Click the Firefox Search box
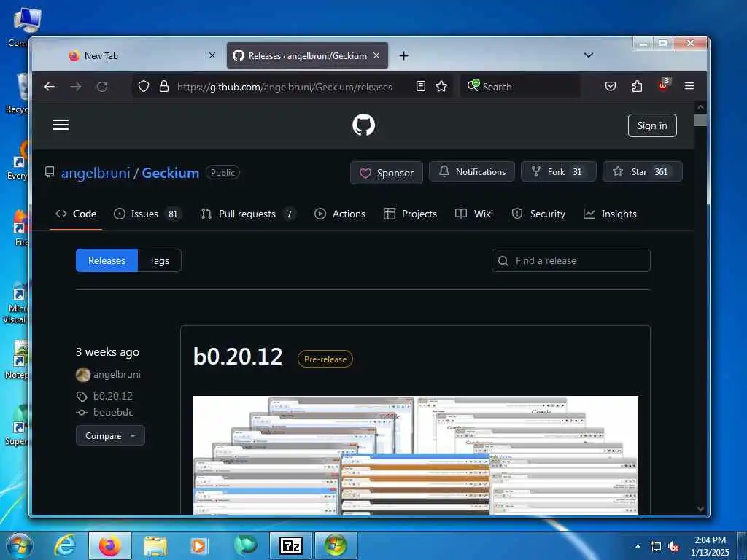 (x=520, y=87)
